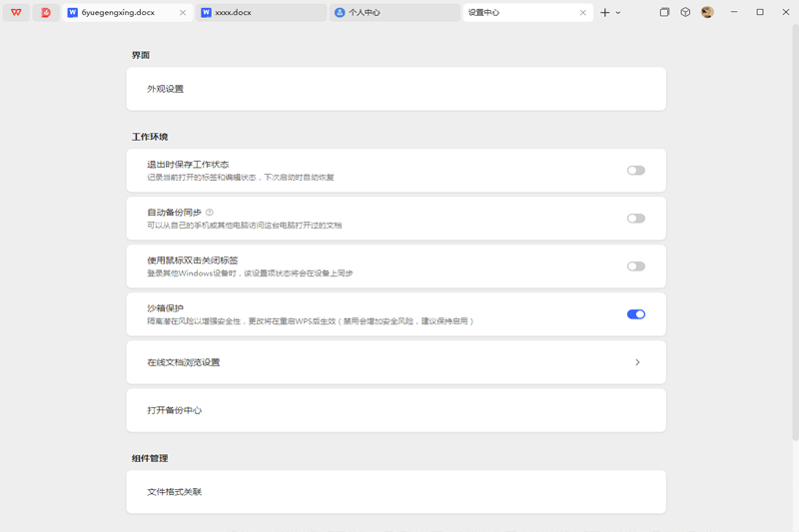Click the person icon on 个人中心 tab
799x532 pixels.
[340, 12]
